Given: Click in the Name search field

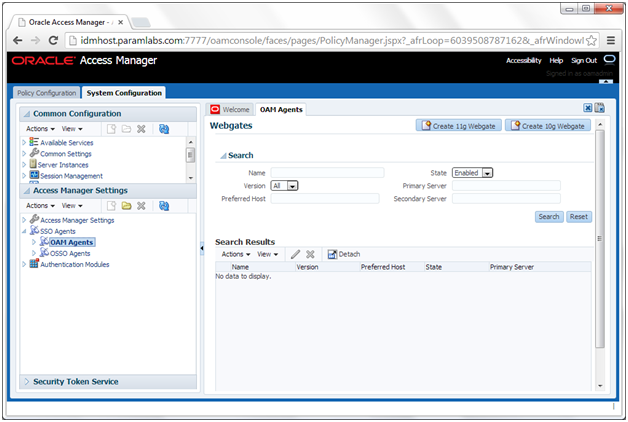Looking at the screenshot, I should click(327, 173).
